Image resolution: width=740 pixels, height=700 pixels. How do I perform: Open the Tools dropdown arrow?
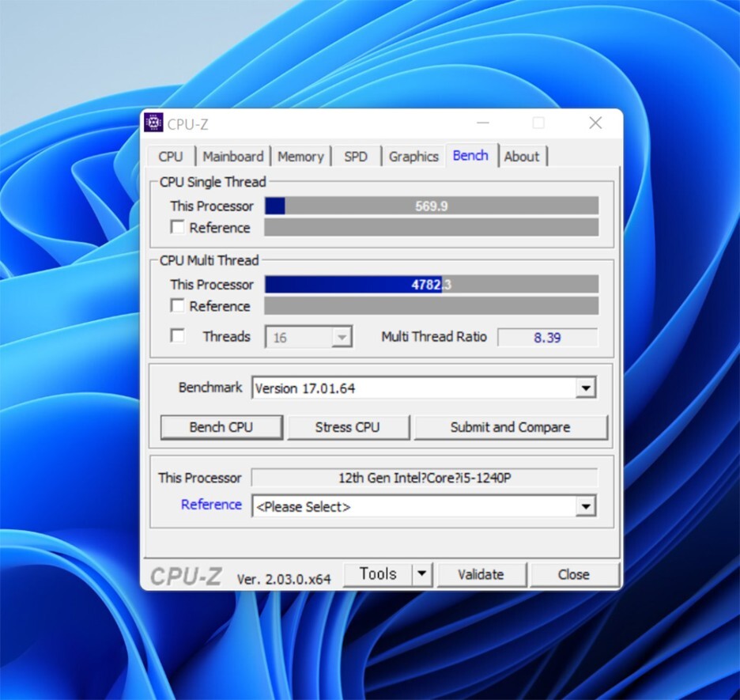[422, 574]
